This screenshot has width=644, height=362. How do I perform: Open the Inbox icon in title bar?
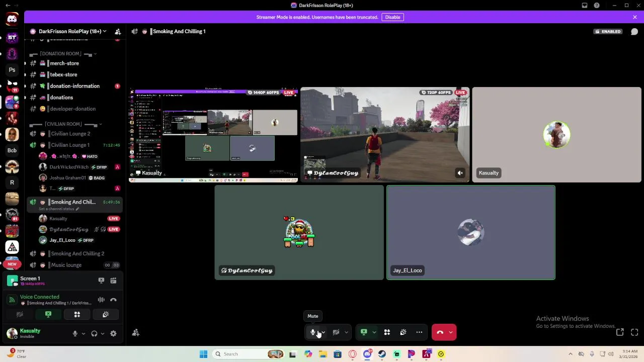(x=585, y=6)
